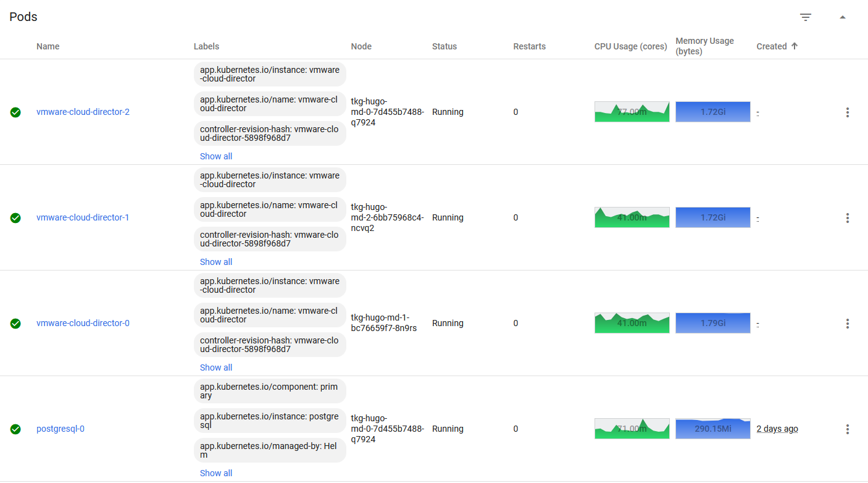Open the Pods filter icon
Image resolution: width=868 pixels, height=483 pixels.
[x=806, y=17]
